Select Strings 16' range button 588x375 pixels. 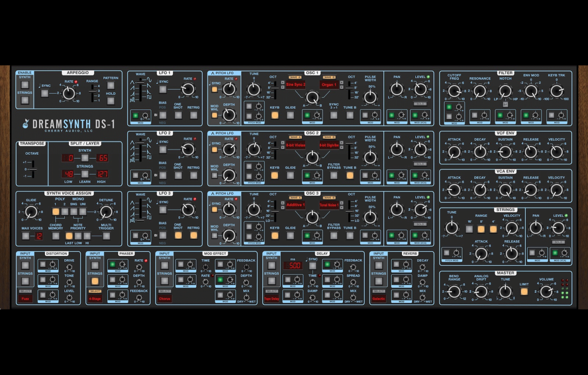pyautogui.click(x=469, y=229)
